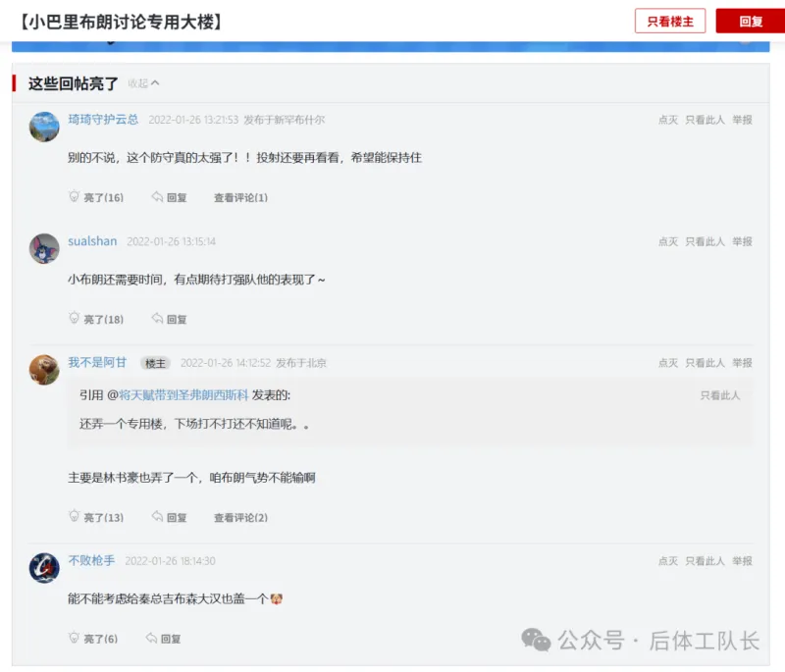Click 只看此人 inside the quote box
The width and height of the screenshot is (785, 672).
click(x=720, y=395)
